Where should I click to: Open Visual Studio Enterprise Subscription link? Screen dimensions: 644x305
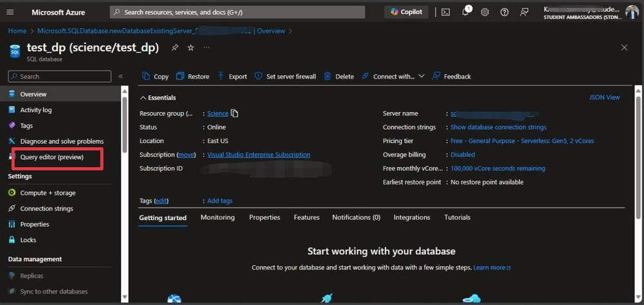pyautogui.click(x=259, y=155)
